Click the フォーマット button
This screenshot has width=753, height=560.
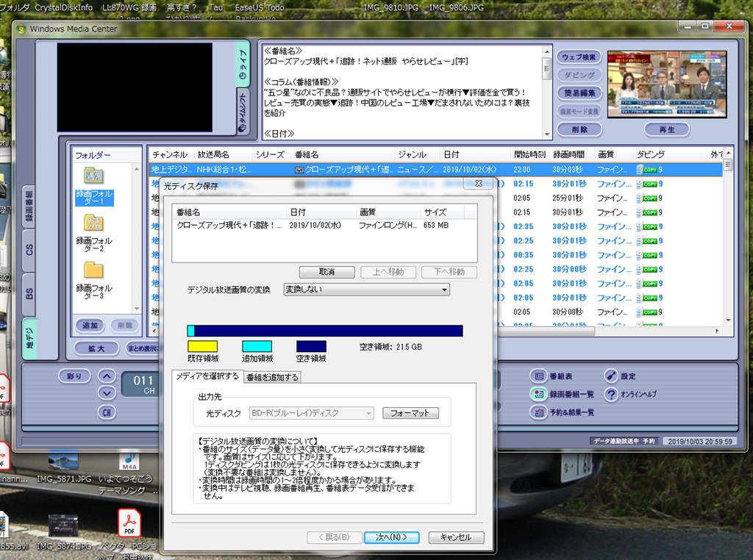[410, 413]
